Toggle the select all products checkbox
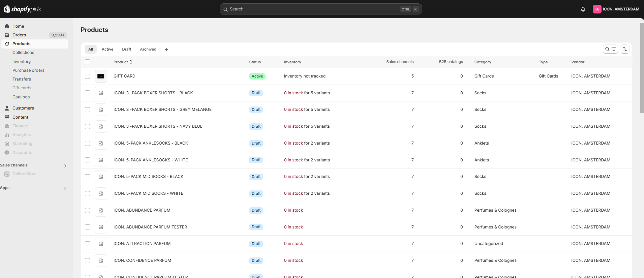Viewport: 644px width, 278px height. tap(88, 62)
